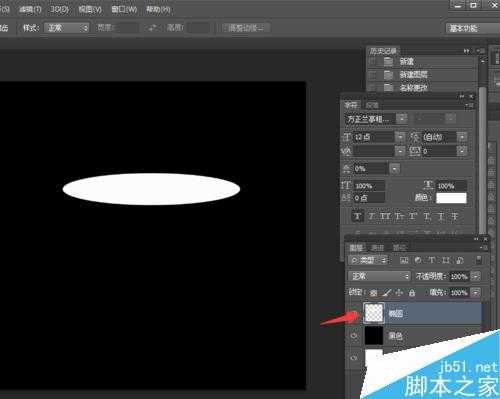Open the layer blend mode 正常 dropdown

click(379, 276)
